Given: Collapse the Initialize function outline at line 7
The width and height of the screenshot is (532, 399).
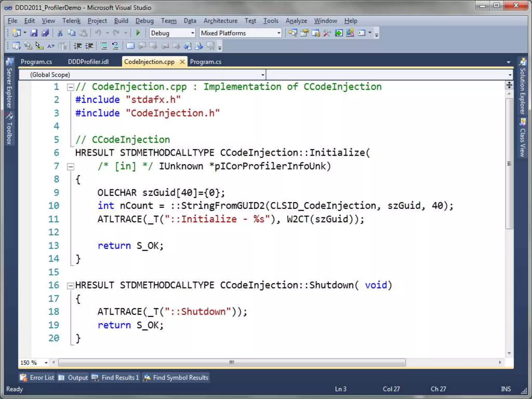Looking at the screenshot, I should (x=70, y=167).
